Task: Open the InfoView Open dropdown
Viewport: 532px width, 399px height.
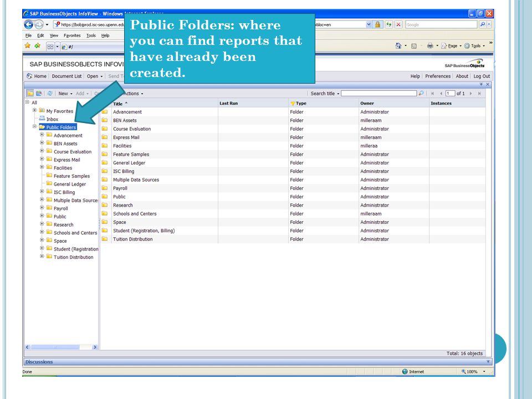Action: coord(95,76)
